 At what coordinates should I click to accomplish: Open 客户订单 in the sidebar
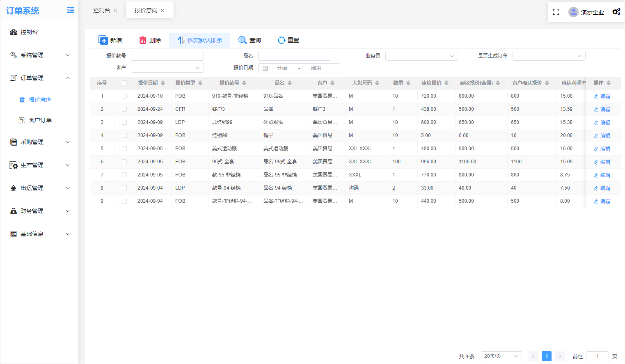click(x=40, y=120)
